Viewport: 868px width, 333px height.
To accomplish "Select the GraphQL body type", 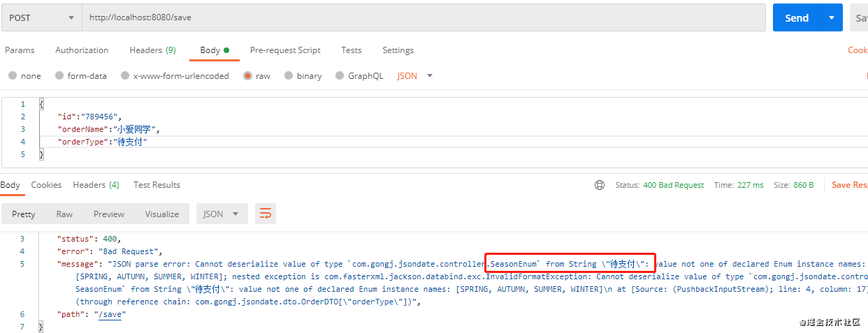I will (x=359, y=76).
